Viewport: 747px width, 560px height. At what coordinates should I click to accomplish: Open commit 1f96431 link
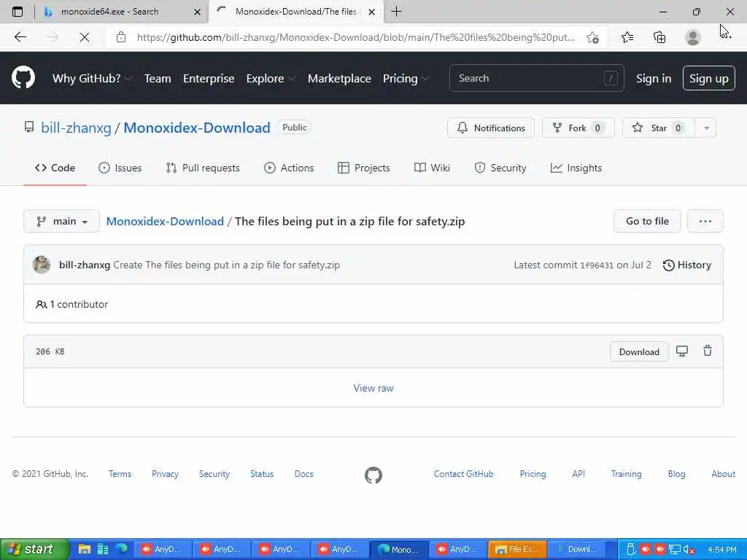pos(597,265)
